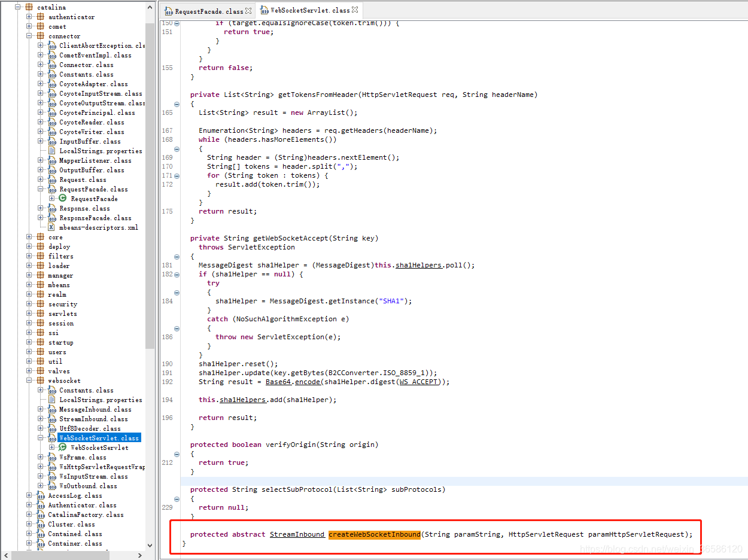Select ResponseFacade.class in the tree
The image size is (748, 560).
pyautogui.click(x=95, y=218)
